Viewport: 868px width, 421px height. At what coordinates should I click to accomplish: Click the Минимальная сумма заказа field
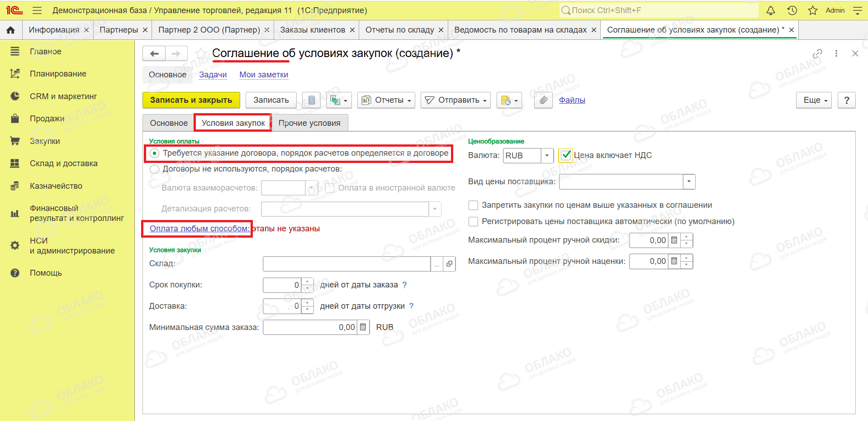pyautogui.click(x=310, y=327)
